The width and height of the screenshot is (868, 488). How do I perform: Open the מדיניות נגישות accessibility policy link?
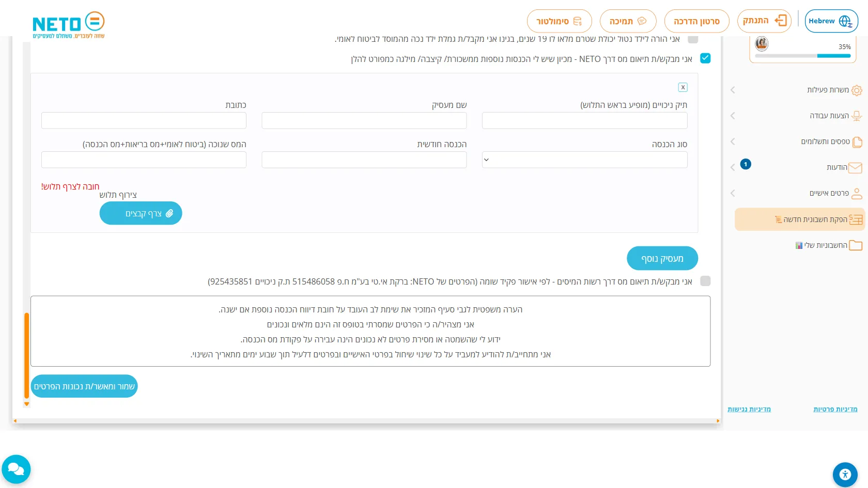coord(749,410)
